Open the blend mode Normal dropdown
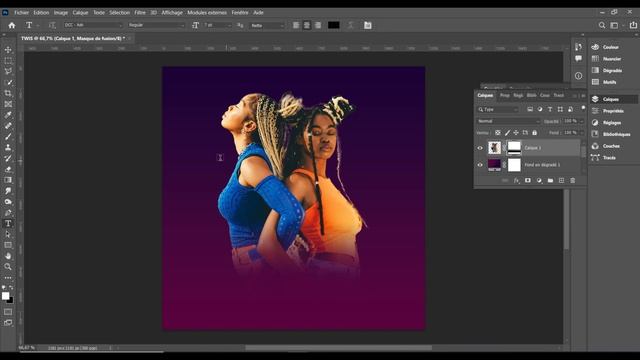Viewport: 640px width, 360px height. point(508,121)
